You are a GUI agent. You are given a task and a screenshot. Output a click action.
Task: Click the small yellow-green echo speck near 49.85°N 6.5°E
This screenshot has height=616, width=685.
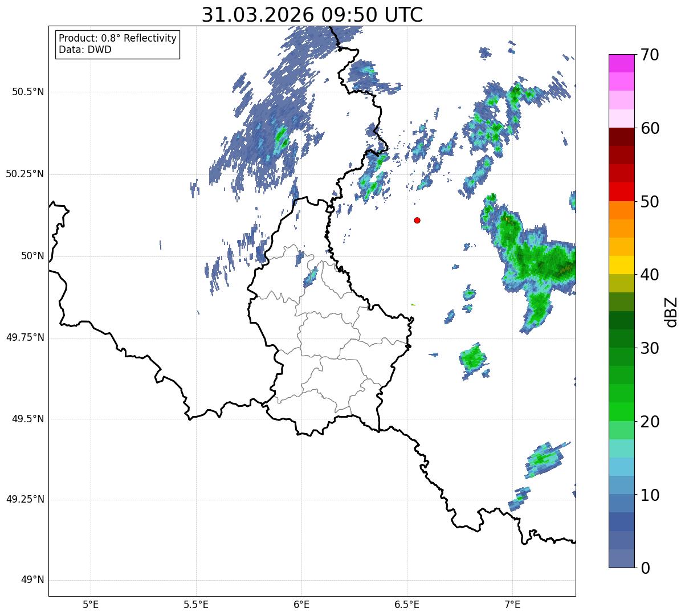(413, 305)
